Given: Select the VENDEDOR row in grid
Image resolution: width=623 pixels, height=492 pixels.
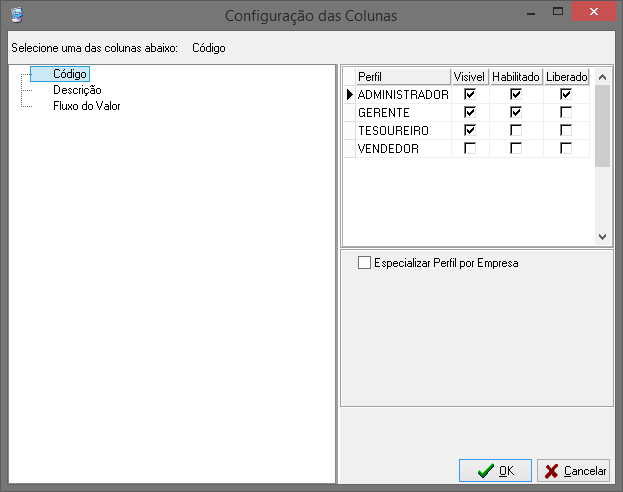Looking at the screenshot, I should pos(467,148).
